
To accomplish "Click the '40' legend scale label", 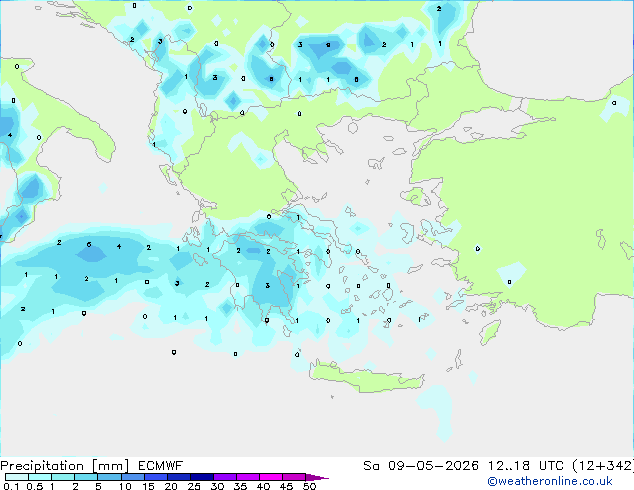I will (263, 486).
